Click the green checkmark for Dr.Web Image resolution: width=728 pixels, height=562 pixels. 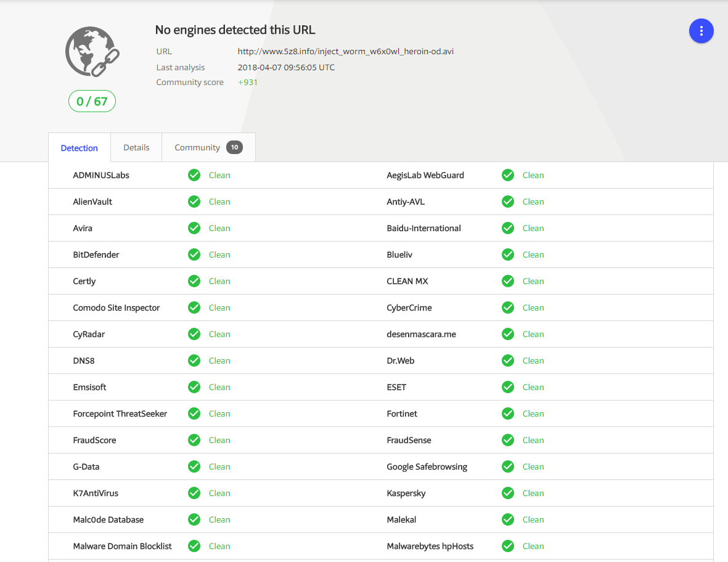tap(508, 360)
